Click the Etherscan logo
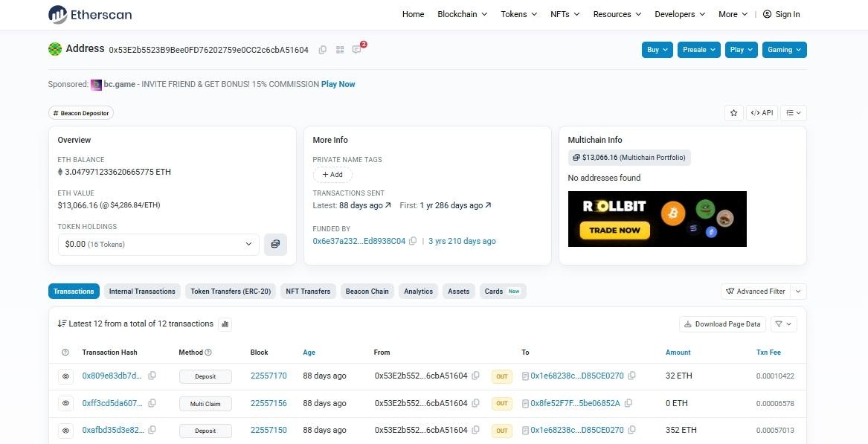This screenshot has height=444, width=868. 89,14
